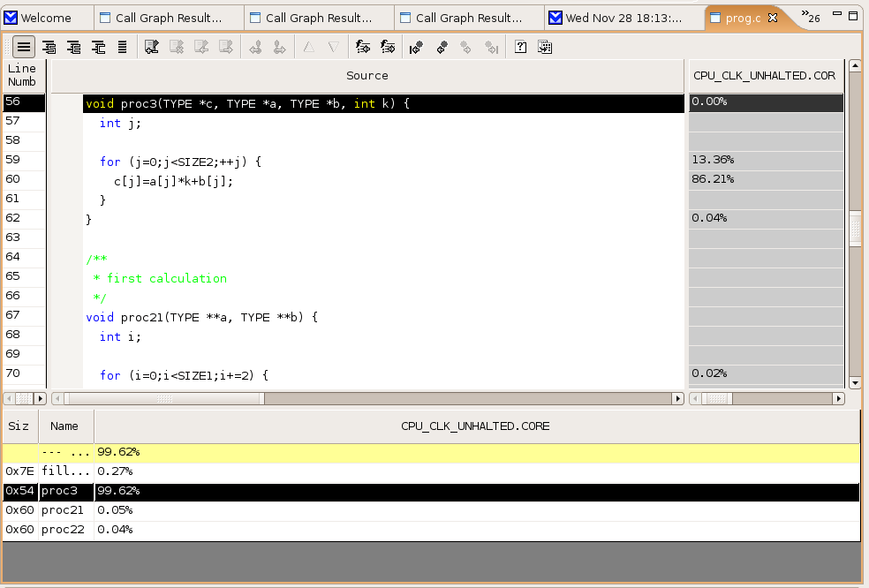
Task: Toggle the pressed source-only view button in toolbar
Action: point(24,47)
